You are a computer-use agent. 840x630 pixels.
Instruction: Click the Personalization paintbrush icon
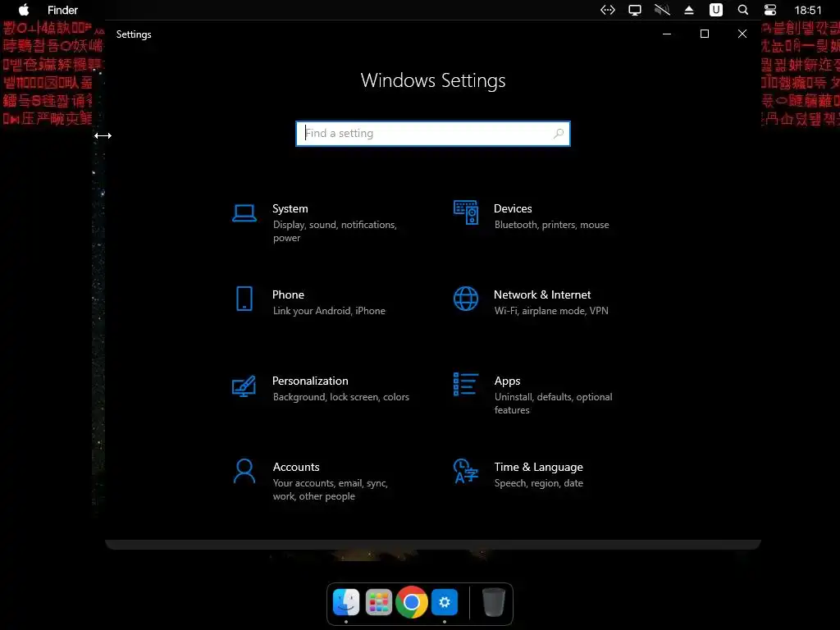[244, 386]
